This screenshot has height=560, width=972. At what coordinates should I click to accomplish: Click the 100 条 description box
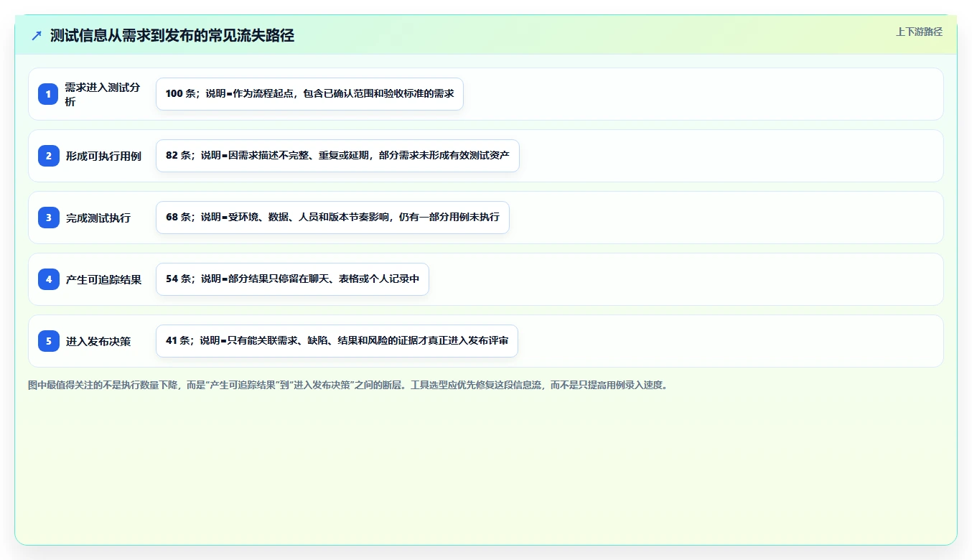click(x=309, y=94)
